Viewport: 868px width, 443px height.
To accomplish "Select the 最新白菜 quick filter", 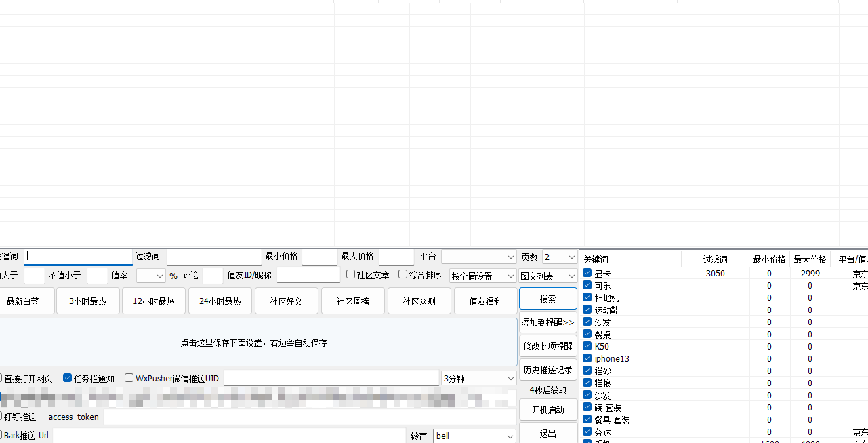I will (23, 301).
